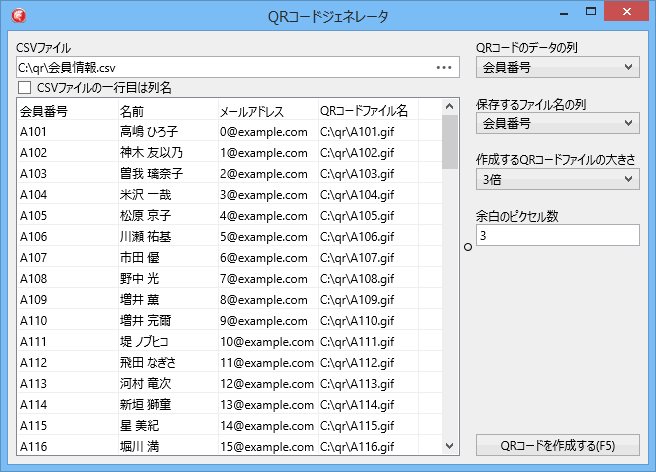Click the browse ellipsis button for CSV file
The width and height of the screenshot is (656, 472).
444,68
